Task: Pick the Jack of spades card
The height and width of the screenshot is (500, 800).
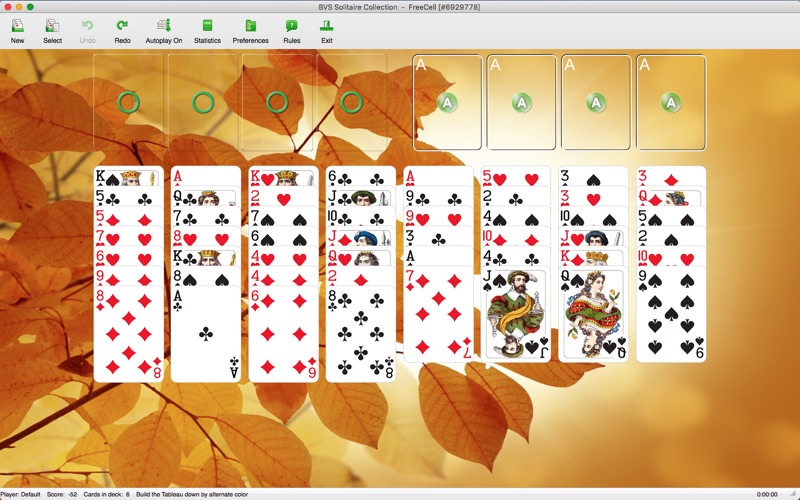Action: click(515, 315)
